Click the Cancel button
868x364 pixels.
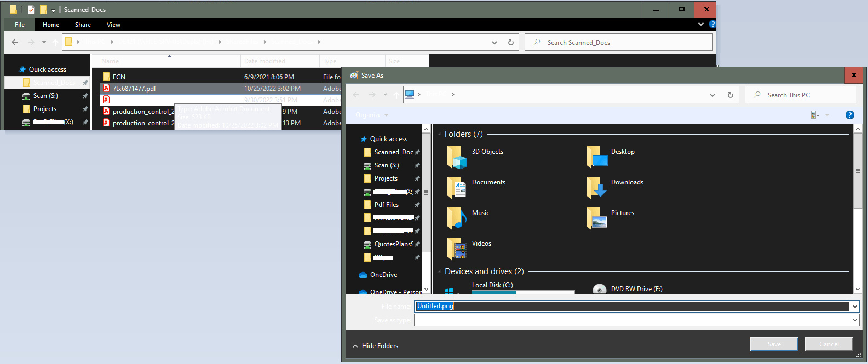[829, 344]
